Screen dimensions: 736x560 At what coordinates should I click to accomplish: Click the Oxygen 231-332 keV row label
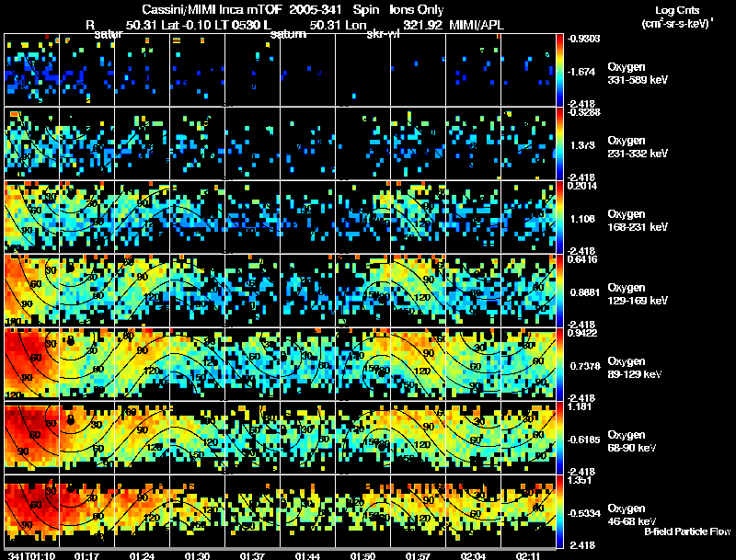pos(638,147)
